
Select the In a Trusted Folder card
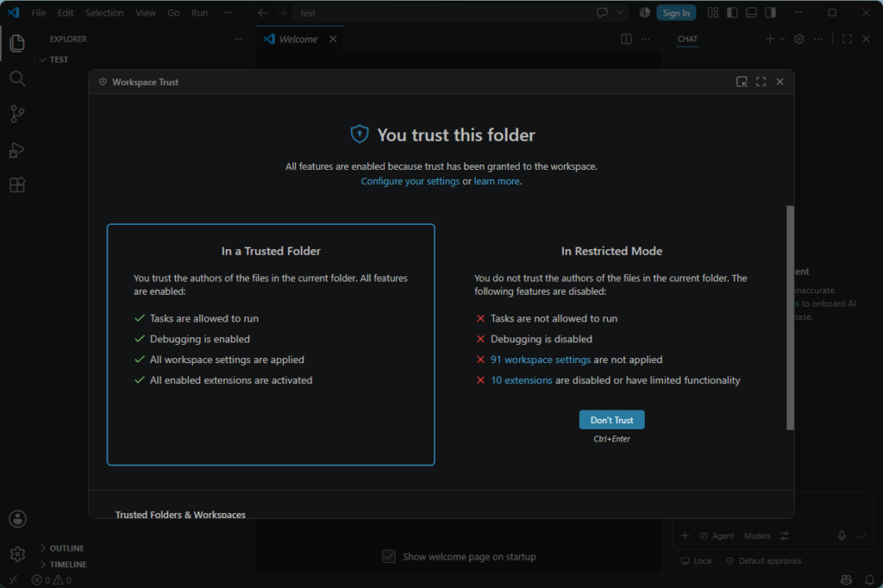(271, 345)
